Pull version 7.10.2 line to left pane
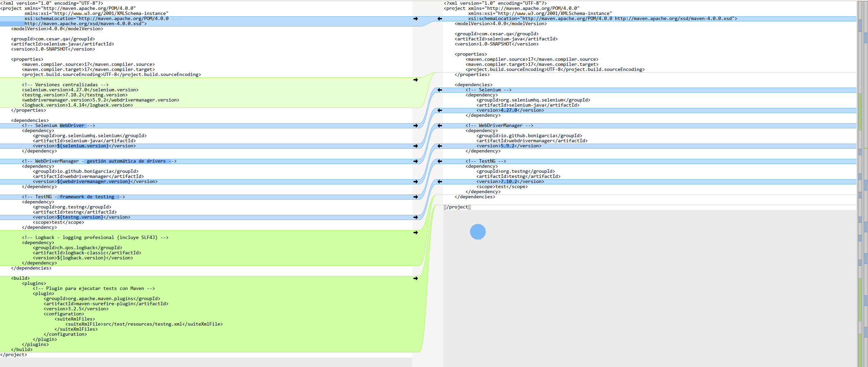The height and width of the screenshot is (367, 868). coord(440,182)
